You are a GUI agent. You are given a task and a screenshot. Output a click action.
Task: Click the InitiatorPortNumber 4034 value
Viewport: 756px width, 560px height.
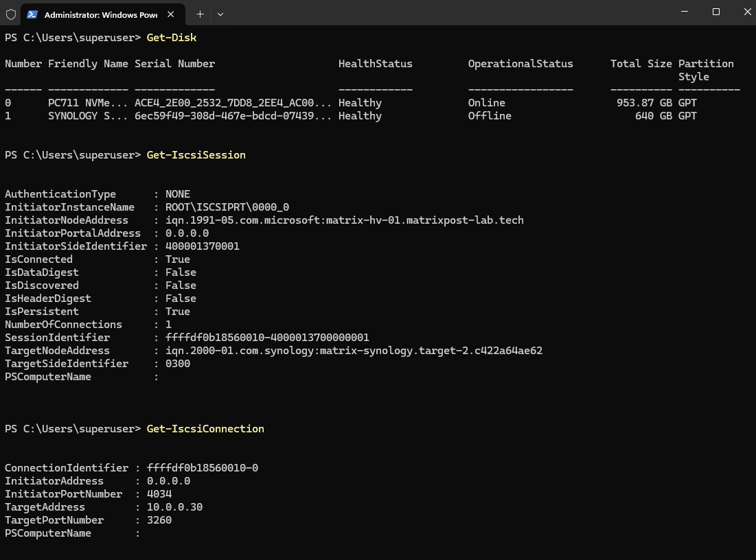(x=159, y=493)
